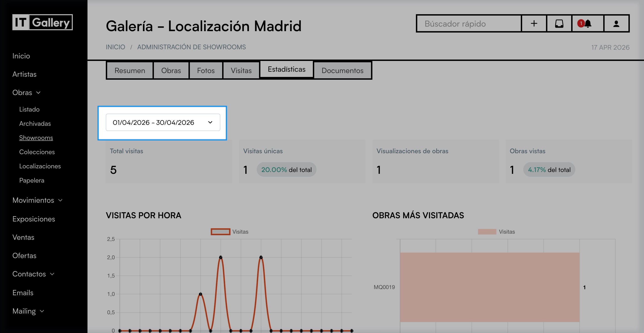Open the date range dropdown
This screenshot has width=644, height=333.
click(x=163, y=123)
